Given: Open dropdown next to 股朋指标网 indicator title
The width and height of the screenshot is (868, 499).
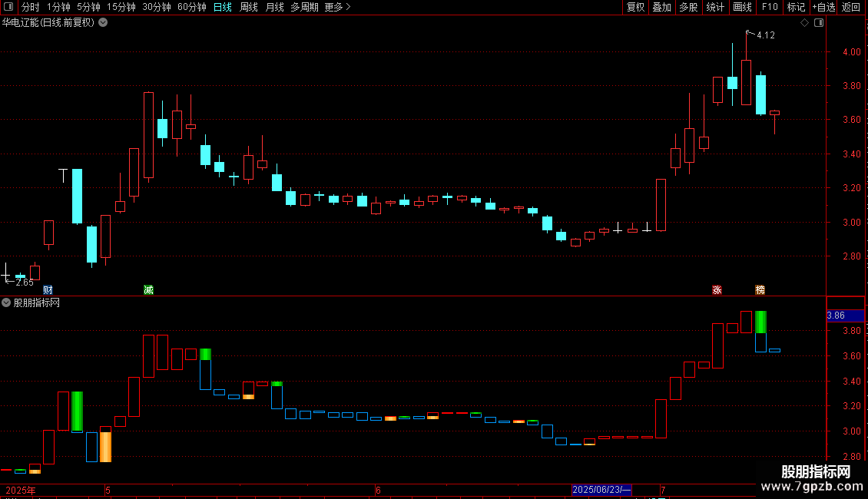Looking at the screenshot, I should 6,302.
